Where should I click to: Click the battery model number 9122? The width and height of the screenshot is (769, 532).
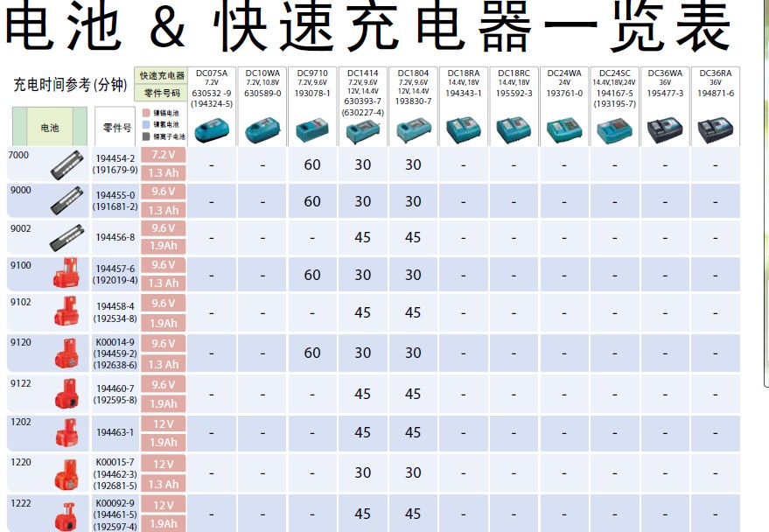(x=21, y=383)
